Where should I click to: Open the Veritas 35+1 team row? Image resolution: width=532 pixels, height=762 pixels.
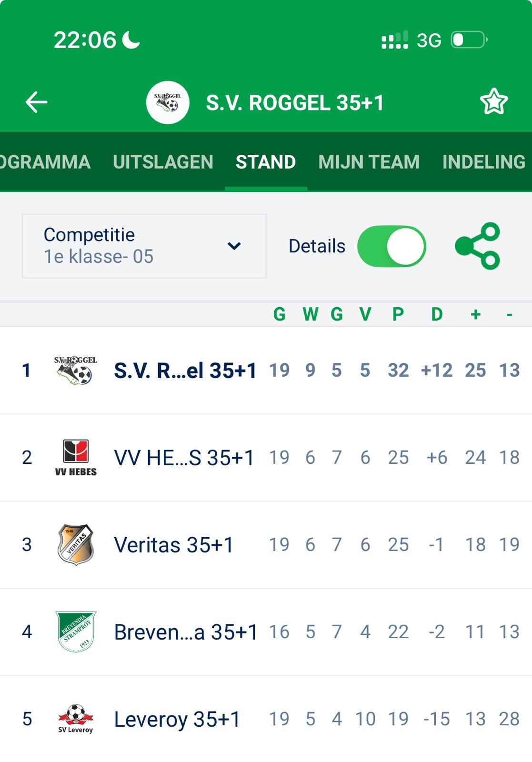click(x=174, y=545)
